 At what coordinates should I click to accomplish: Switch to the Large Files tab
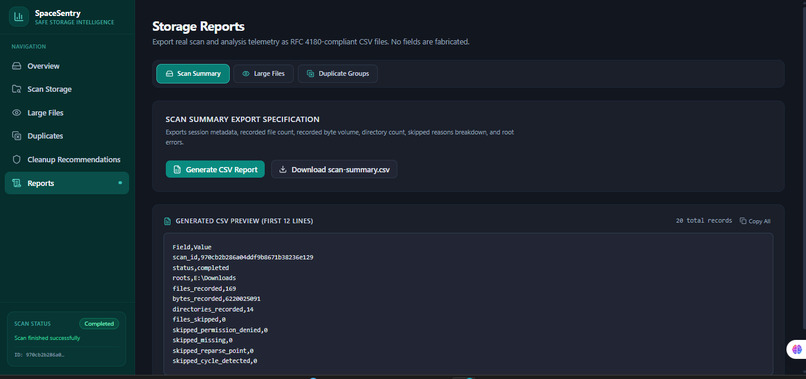click(263, 74)
